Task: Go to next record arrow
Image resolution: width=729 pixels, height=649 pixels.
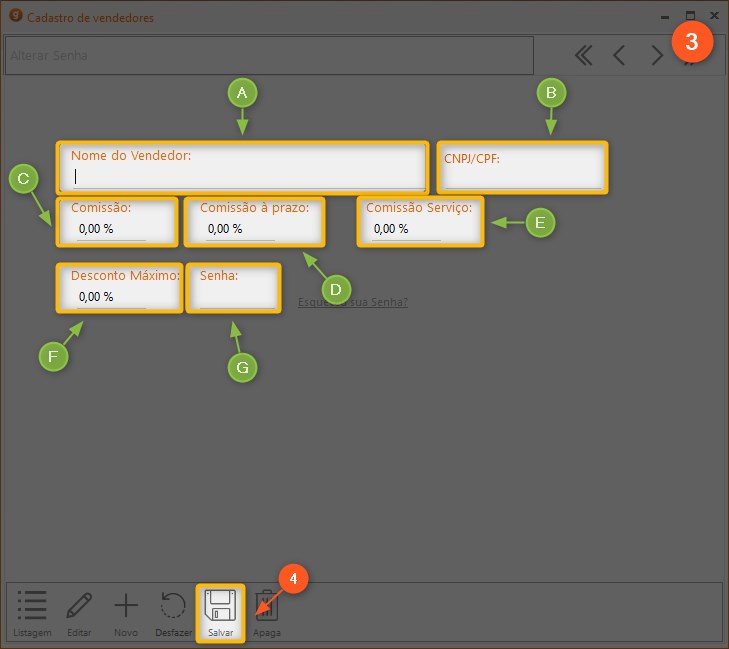Action: pos(656,56)
